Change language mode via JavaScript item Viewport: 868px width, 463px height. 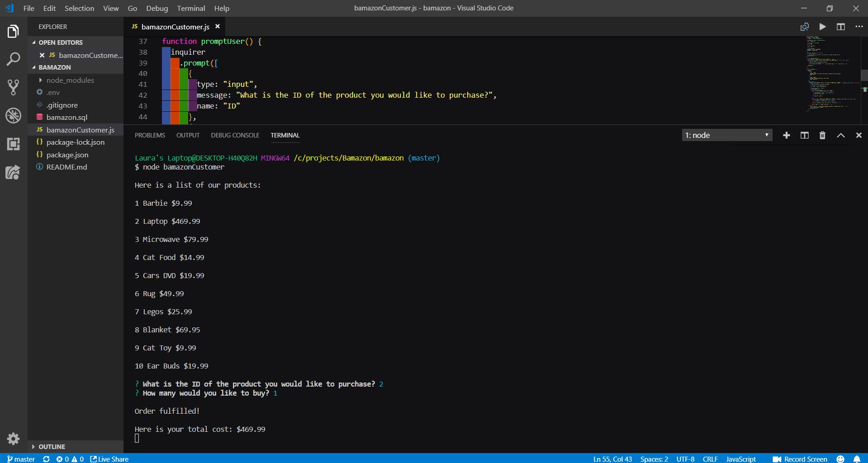point(741,459)
